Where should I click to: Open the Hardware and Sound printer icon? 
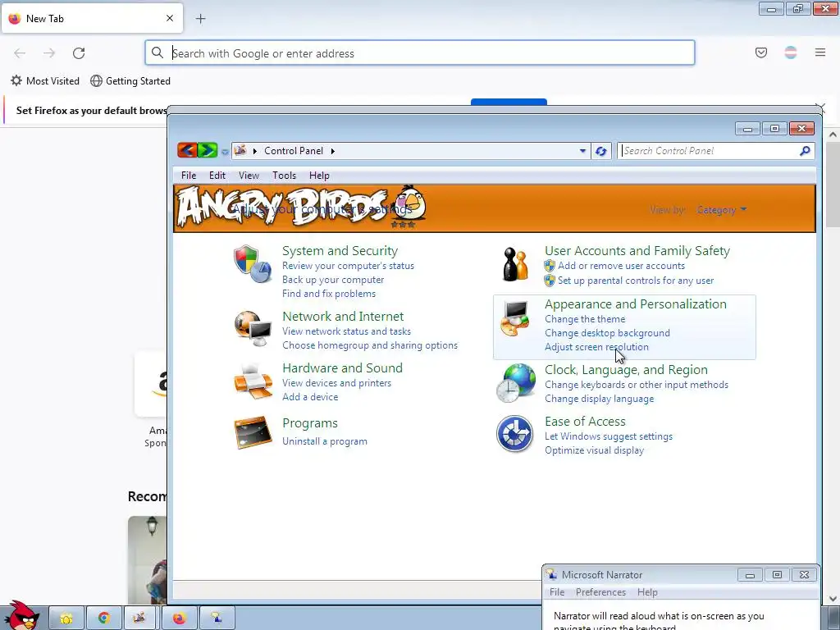coord(253,381)
